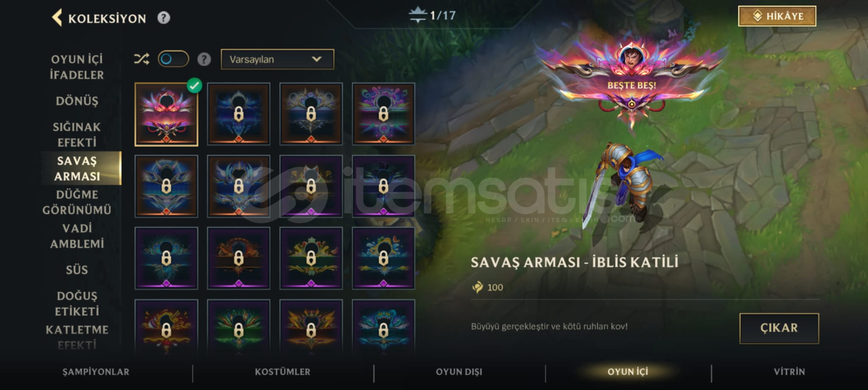Open the help icon beside Koleksiyon title
This screenshot has width=868, height=390.
164,18
